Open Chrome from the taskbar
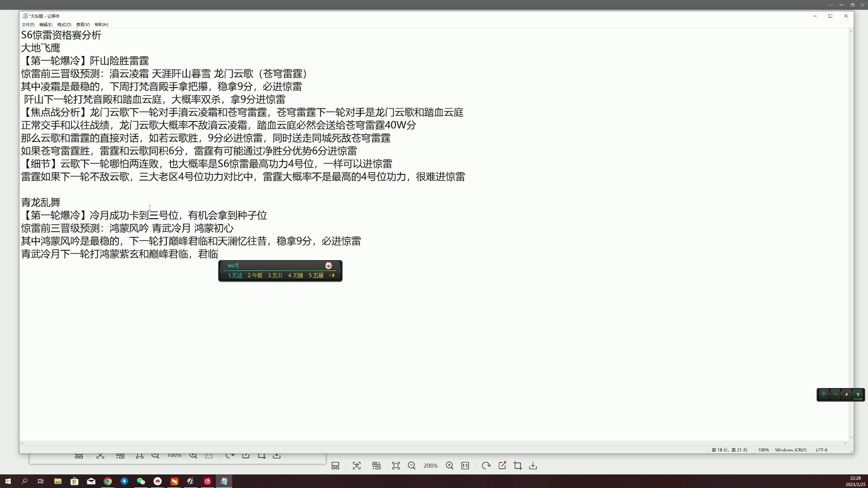 [x=108, y=481]
